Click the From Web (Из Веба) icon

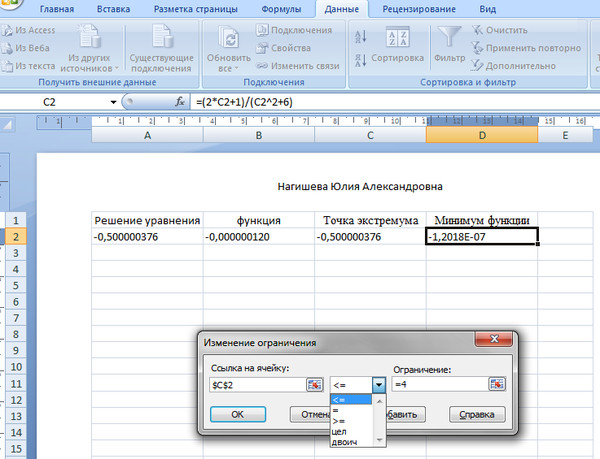(7, 48)
